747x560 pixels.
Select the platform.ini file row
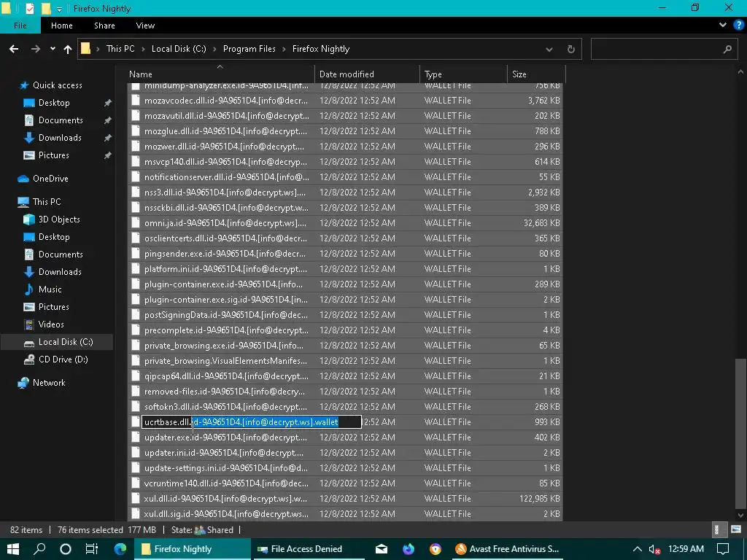coord(345,269)
